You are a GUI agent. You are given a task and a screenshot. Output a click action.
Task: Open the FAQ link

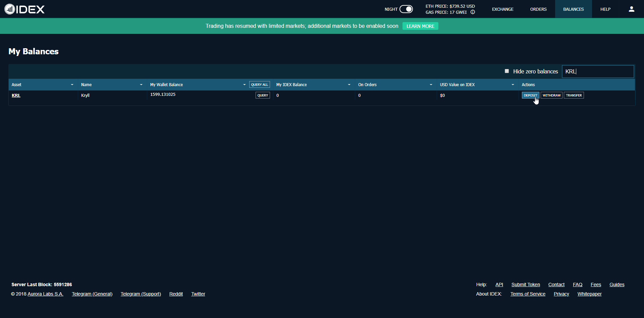tap(578, 284)
